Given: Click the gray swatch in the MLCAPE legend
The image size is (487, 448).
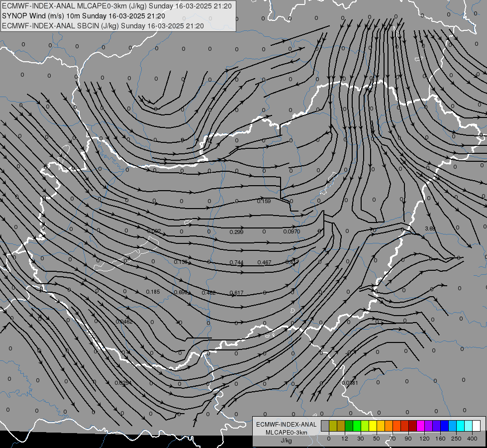Looking at the screenshot, I should (x=325, y=426).
